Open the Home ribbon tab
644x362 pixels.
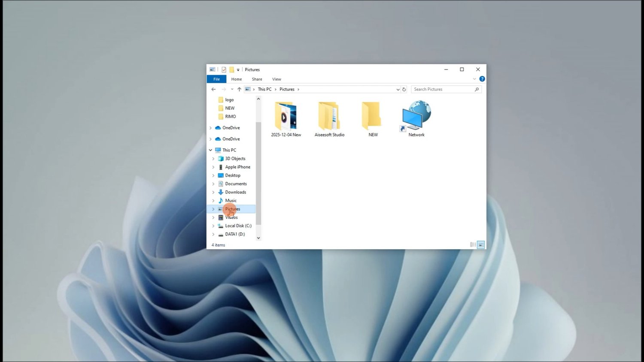tap(236, 79)
